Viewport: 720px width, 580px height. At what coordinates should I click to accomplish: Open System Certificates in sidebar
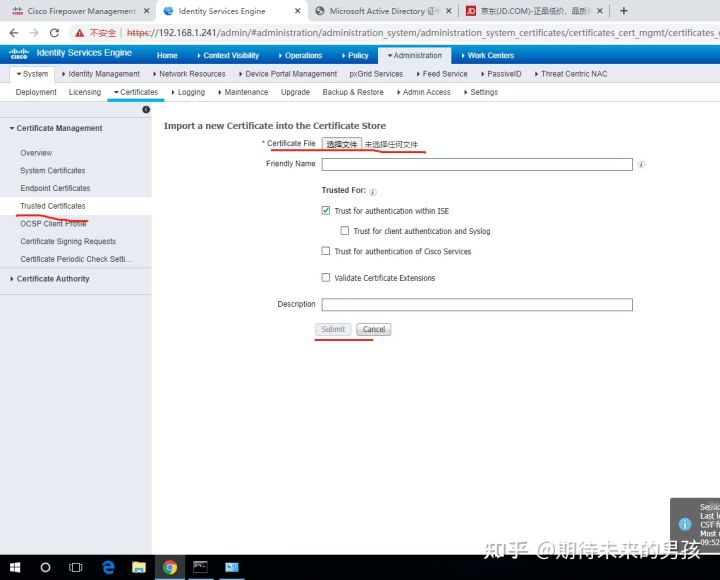coord(53,170)
